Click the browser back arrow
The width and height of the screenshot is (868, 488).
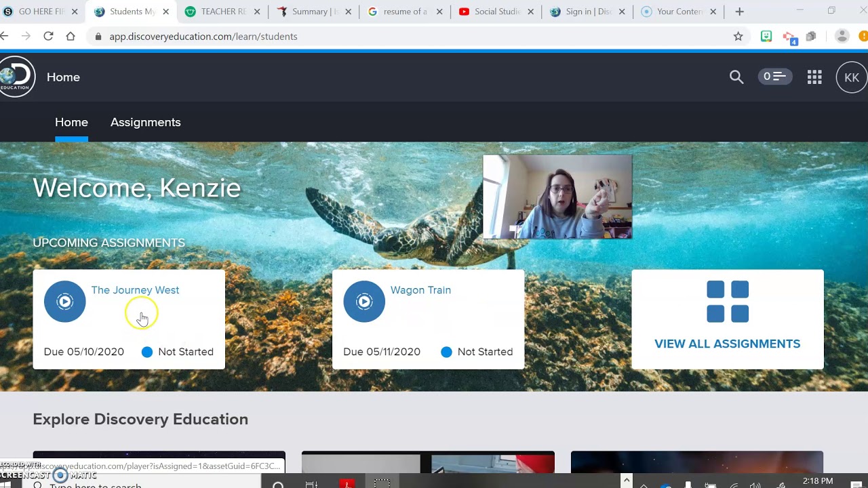click(x=5, y=36)
